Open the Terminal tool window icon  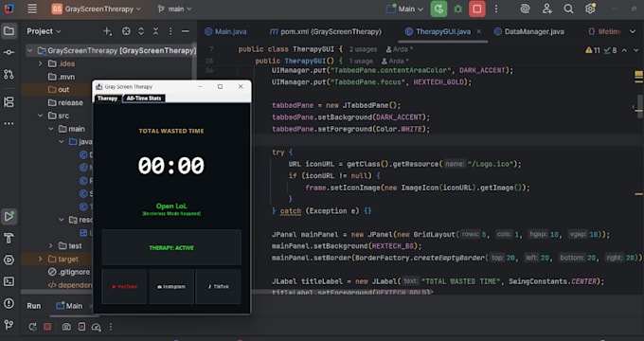pos(9,281)
